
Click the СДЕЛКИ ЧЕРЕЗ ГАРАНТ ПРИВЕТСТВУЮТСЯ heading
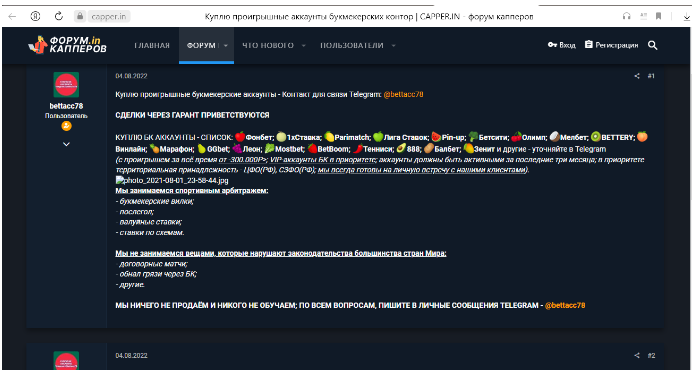[192, 115]
